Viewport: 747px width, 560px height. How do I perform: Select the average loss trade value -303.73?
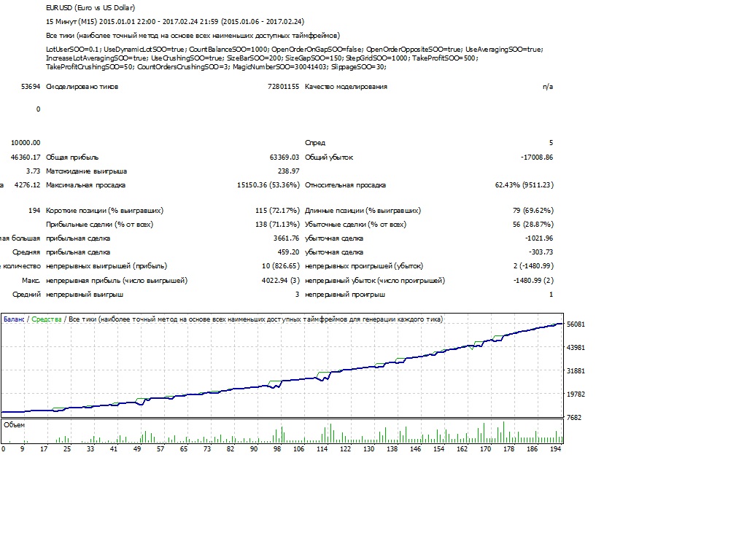541,252
